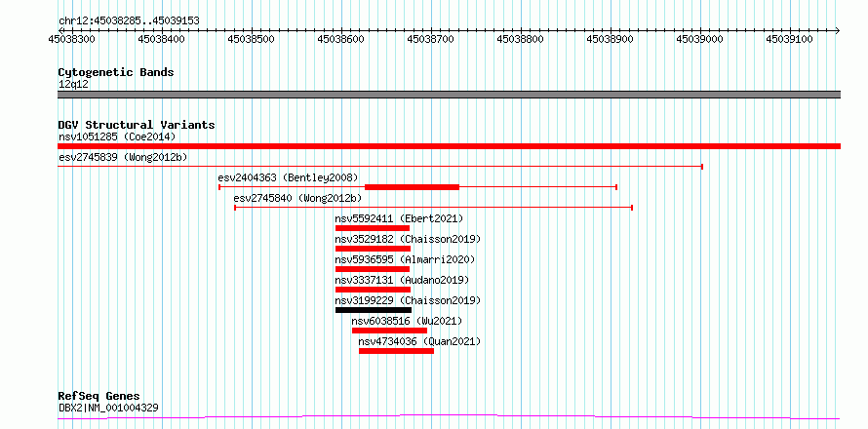Click the gray 12q12 cytogenetic band bar
This screenshot has width=868, height=429.
pos(449,95)
